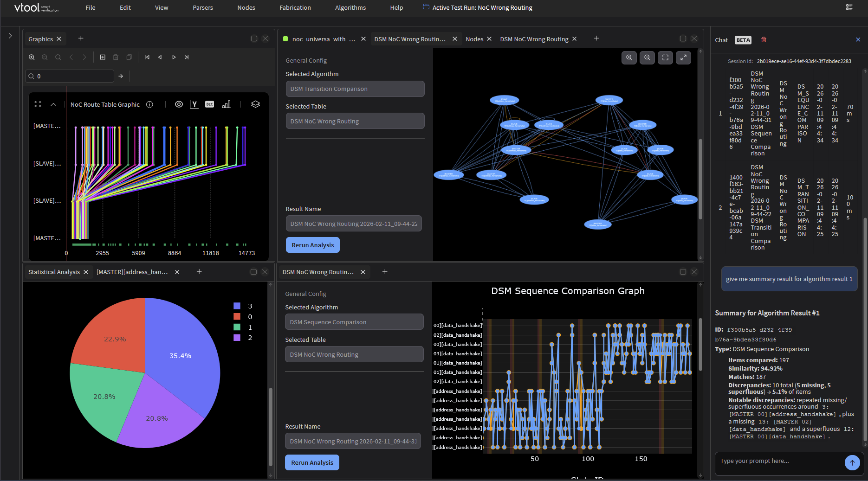The image size is (868, 481).
Task: Delete the chat session via trash icon
Action: [x=764, y=40]
